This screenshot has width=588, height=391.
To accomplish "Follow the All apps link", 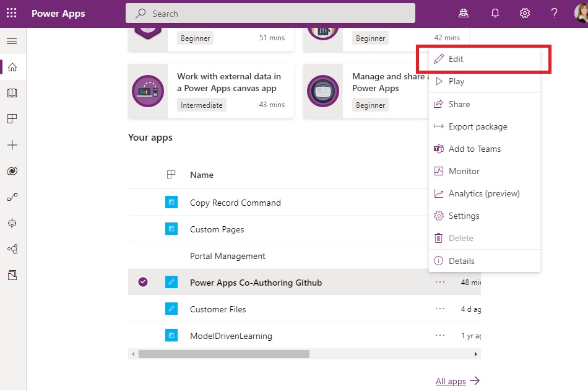I will (451, 380).
